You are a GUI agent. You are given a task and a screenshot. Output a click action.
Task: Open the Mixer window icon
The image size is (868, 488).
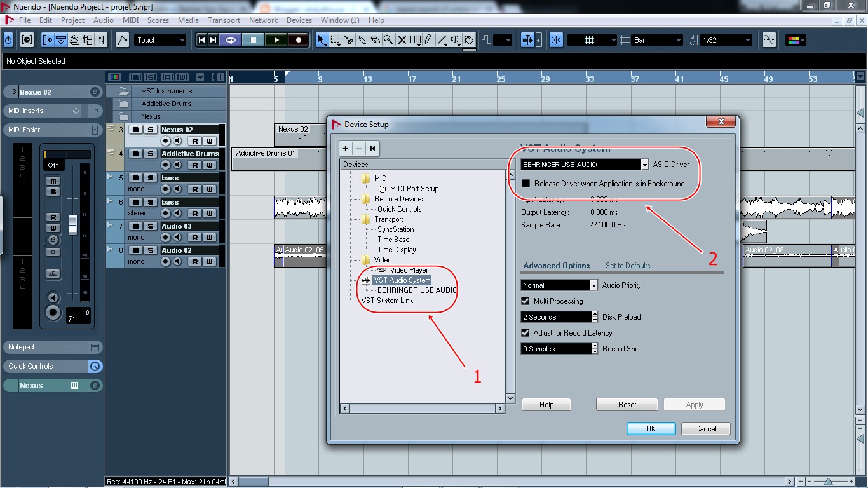pyautogui.click(x=102, y=40)
